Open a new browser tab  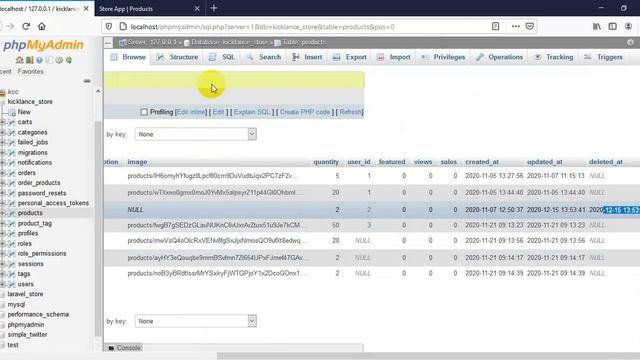pyautogui.click(x=214, y=8)
